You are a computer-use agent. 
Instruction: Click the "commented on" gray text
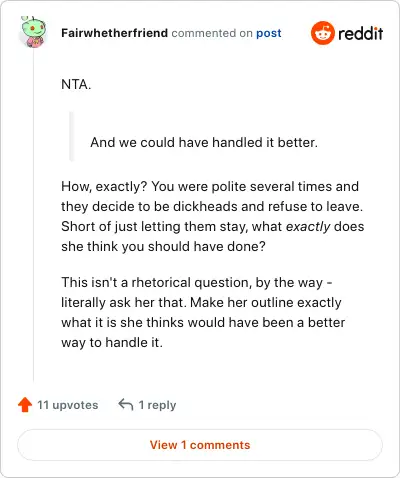[x=212, y=33]
